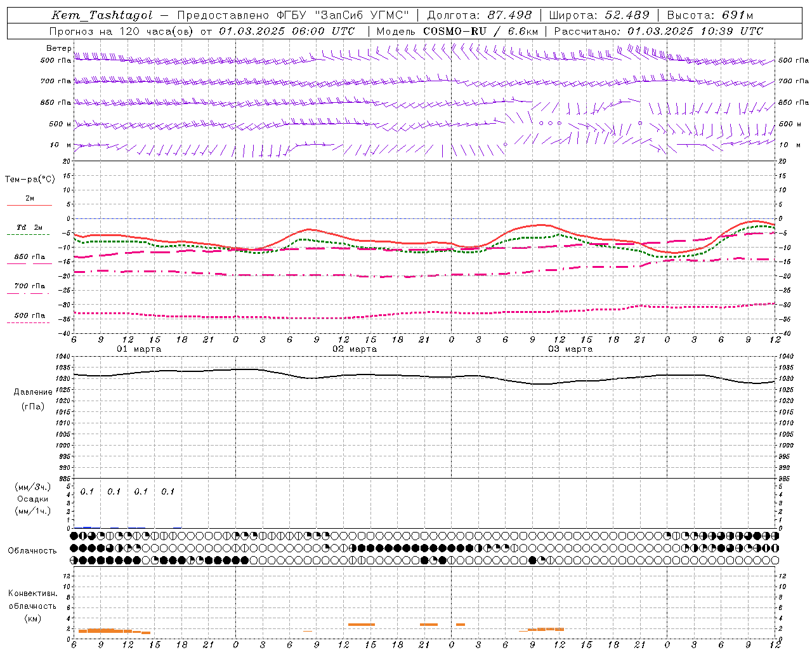Viewport: 812px width, 650px height.
Task: Click dotted pink line sample under temperature '500 гПа'
Action: point(28,322)
